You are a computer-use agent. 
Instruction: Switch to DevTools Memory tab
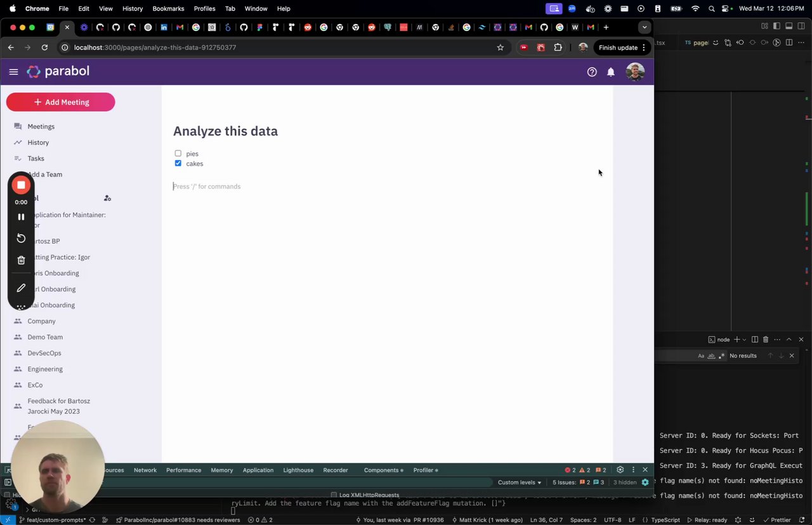[x=222, y=470]
